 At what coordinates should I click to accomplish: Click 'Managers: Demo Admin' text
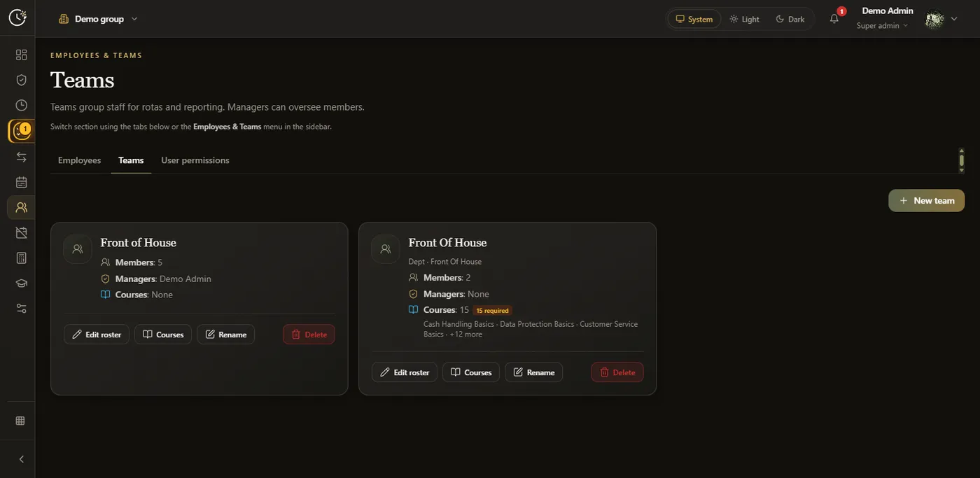coord(163,279)
